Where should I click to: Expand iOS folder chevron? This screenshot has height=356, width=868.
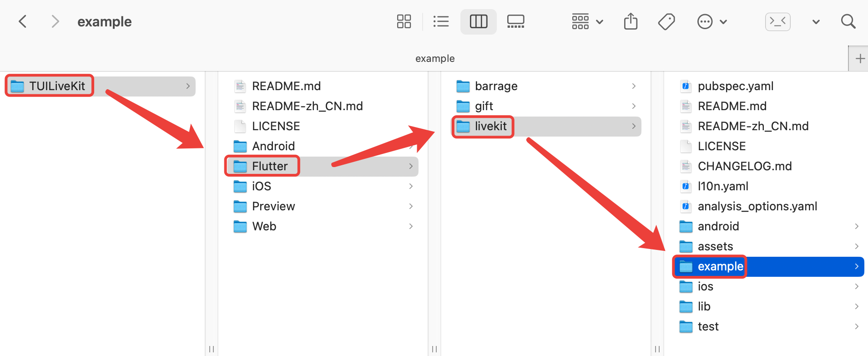coord(411,186)
